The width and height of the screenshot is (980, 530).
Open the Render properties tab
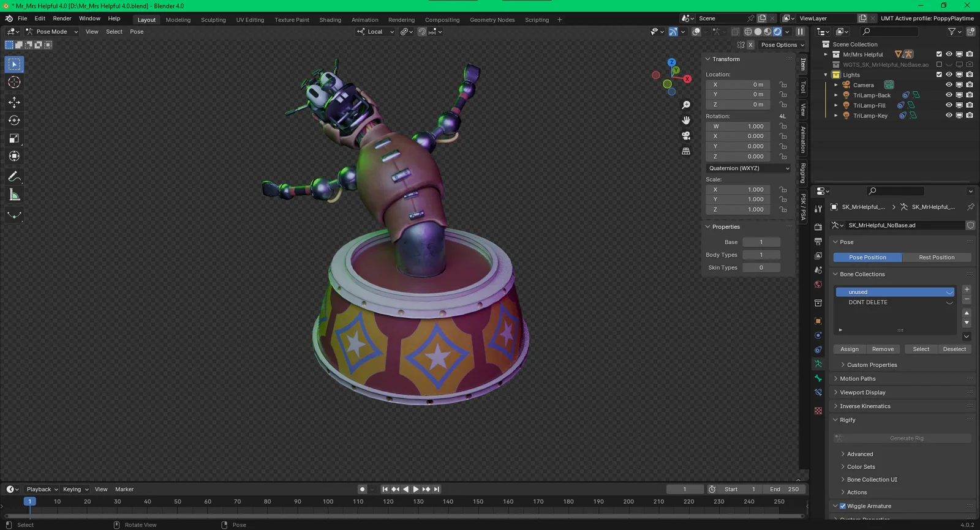818,227
